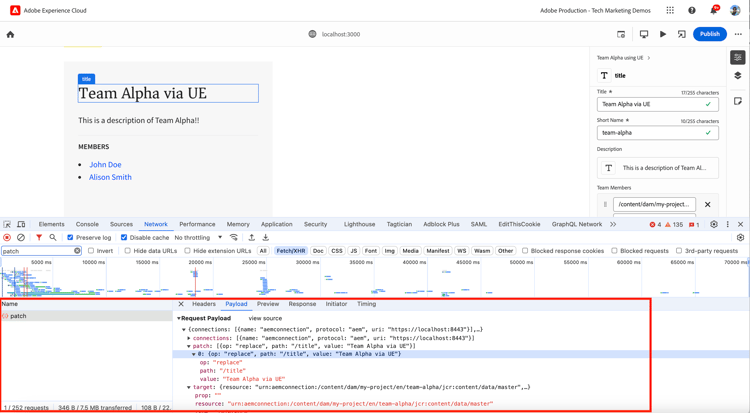Stop recording network log
Image resolution: width=750 pixels, height=413 pixels.
click(7, 237)
